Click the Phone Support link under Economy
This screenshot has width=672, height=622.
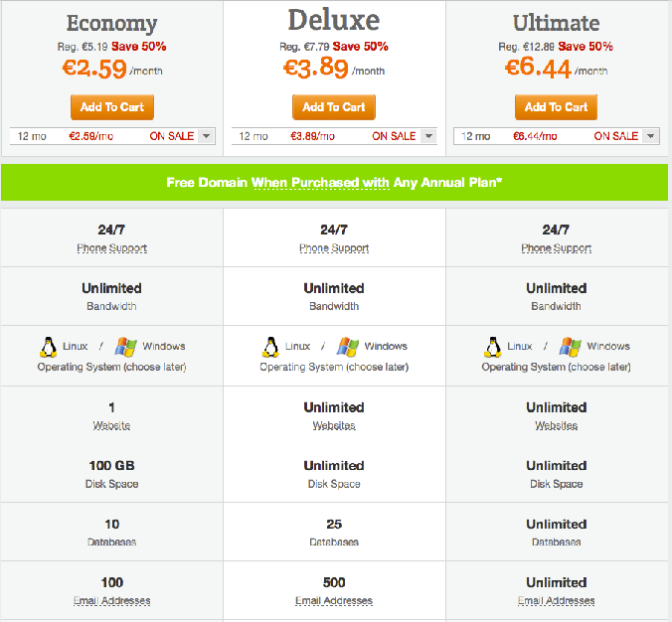112,248
